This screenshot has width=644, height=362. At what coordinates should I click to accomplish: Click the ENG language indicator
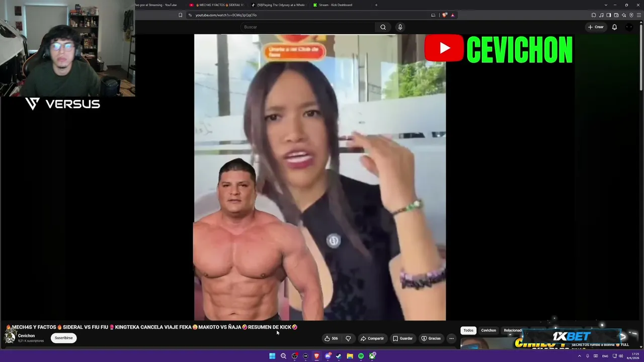pyautogui.click(x=605, y=356)
